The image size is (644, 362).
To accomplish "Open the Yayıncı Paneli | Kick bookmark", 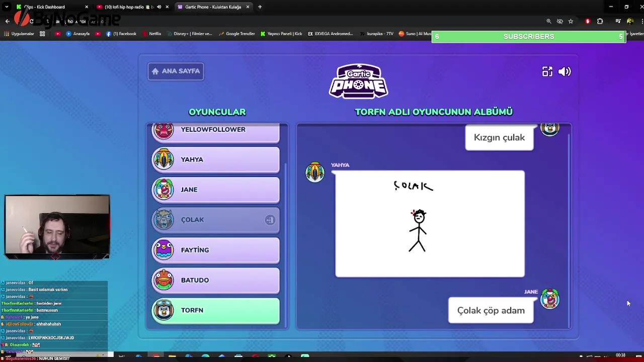I will click(x=282, y=34).
